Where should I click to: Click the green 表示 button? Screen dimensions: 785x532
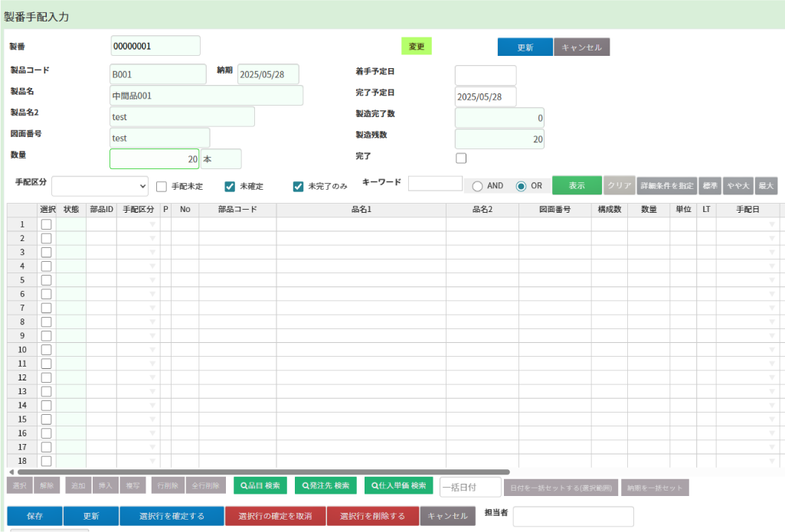577,185
